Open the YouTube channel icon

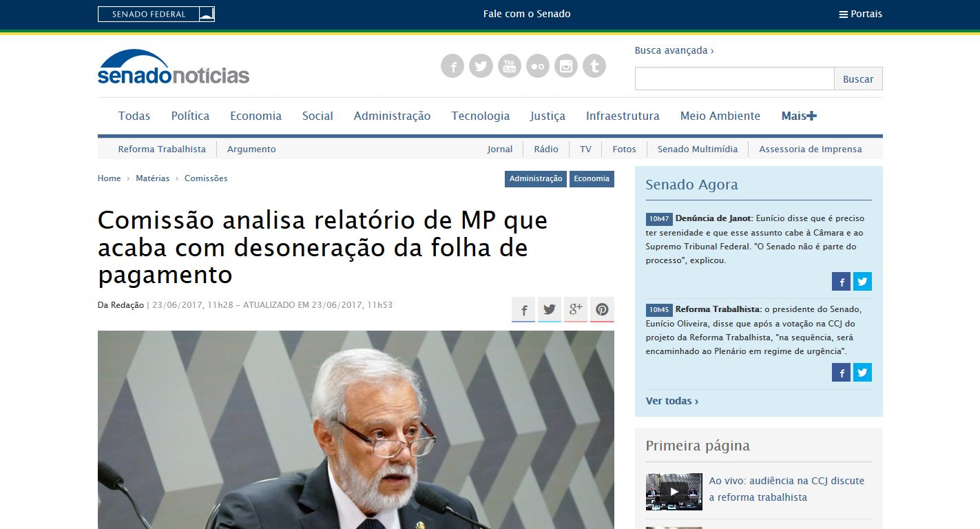(509, 66)
